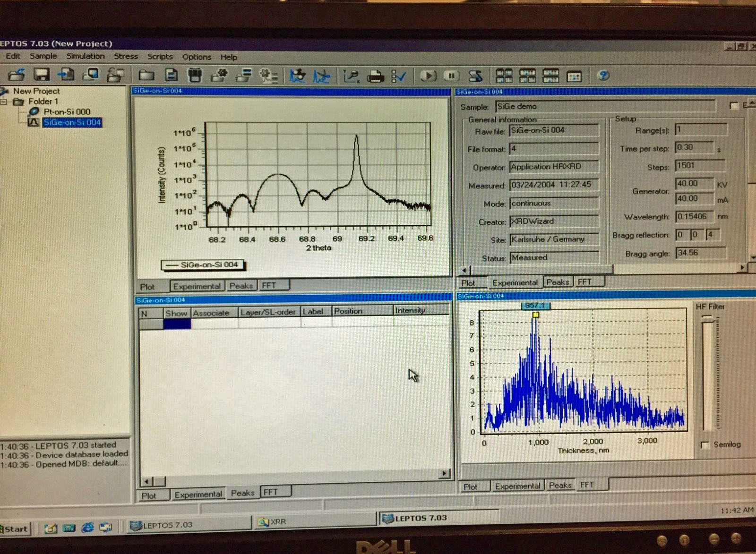The width and height of the screenshot is (756, 554).
Task: Open the Sample menu
Action: pos(43,56)
